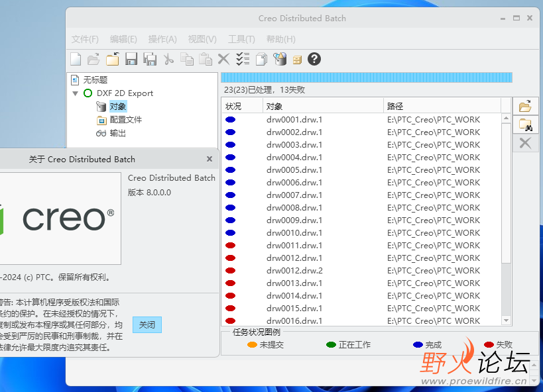Select row drw0005.drw.1
543x392 pixels.
pyautogui.click(x=362, y=170)
